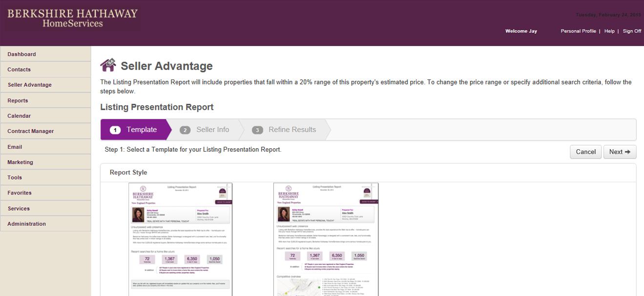The width and height of the screenshot is (644, 296).
Task: Open Administration in the sidebar
Action: [x=45, y=224]
